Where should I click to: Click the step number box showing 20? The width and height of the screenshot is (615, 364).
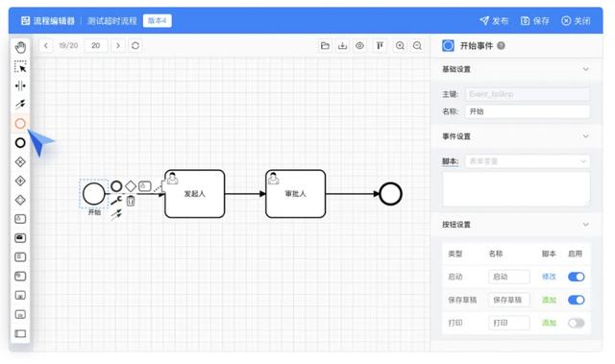coord(96,46)
